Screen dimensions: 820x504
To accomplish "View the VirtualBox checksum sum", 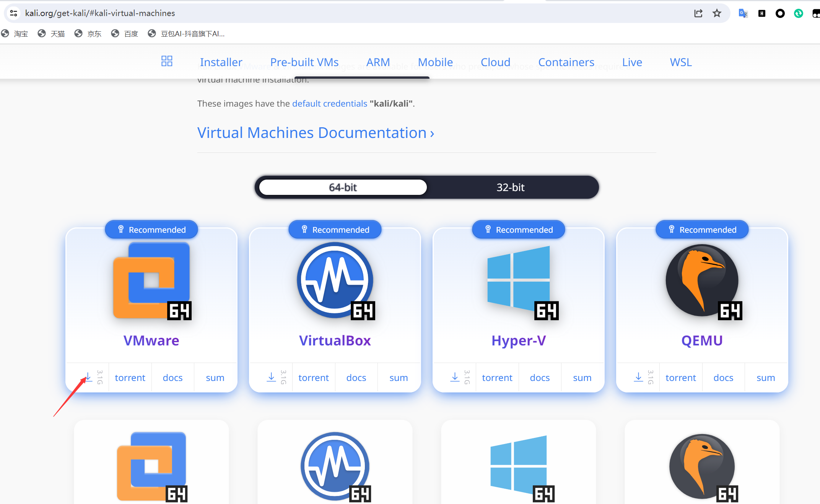I will click(399, 378).
